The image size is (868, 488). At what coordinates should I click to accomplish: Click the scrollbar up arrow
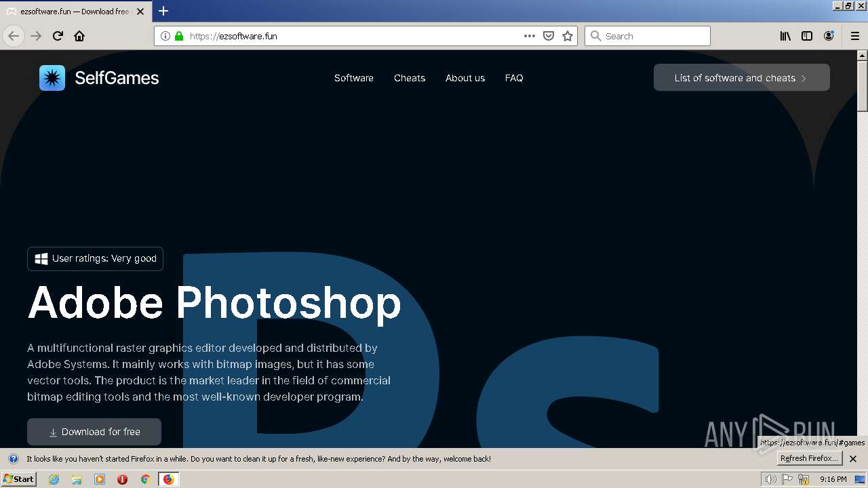pyautogui.click(x=863, y=56)
